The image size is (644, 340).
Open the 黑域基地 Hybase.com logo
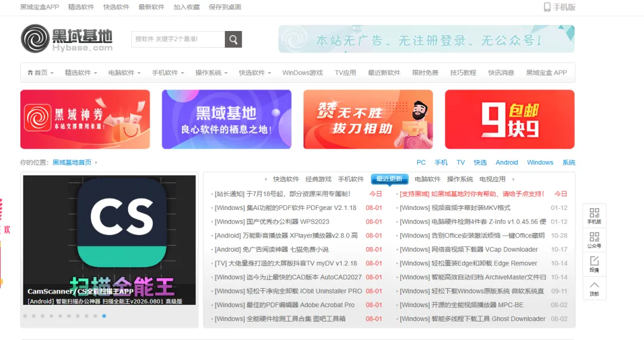(x=67, y=39)
